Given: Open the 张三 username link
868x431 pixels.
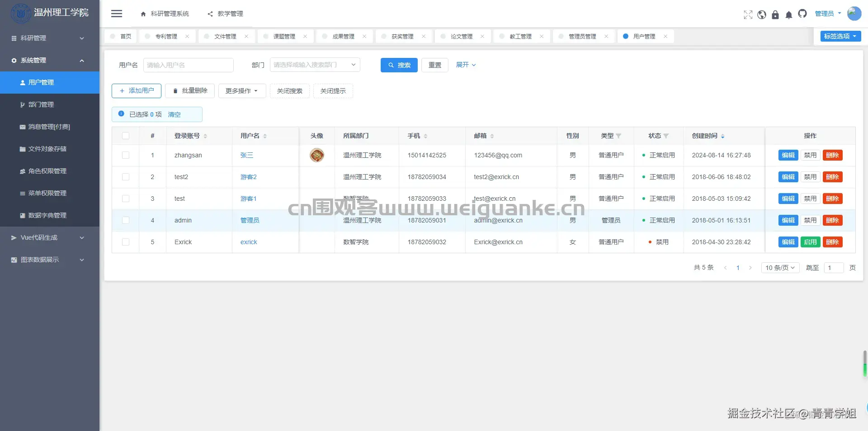Looking at the screenshot, I should (x=247, y=155).
